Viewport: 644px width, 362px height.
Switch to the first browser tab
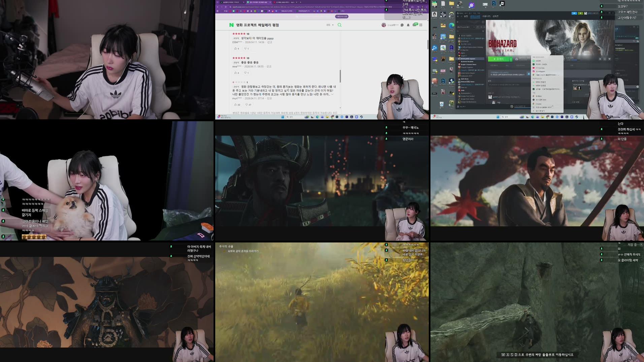[232, 2]
